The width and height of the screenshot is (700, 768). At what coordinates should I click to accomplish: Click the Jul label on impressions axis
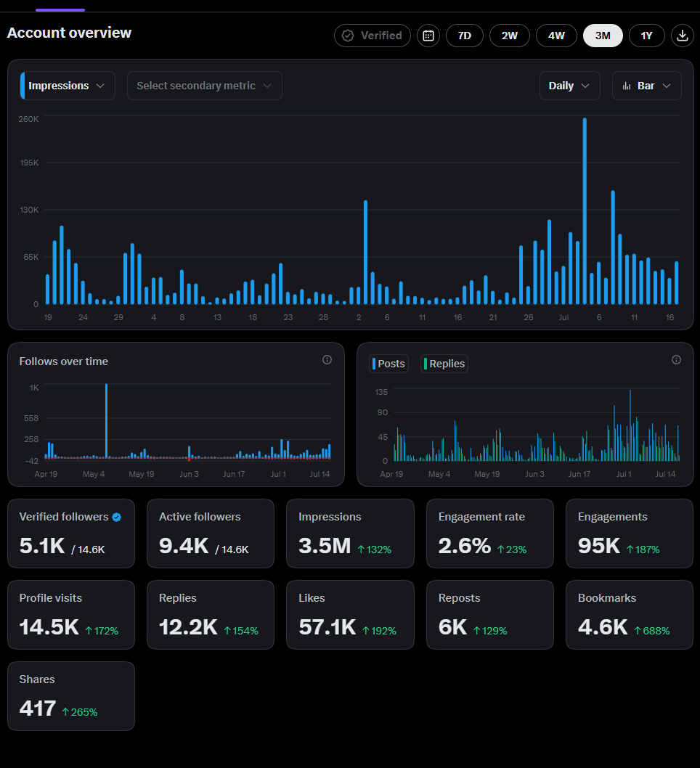pyautogui.click(x=563, y=317)
